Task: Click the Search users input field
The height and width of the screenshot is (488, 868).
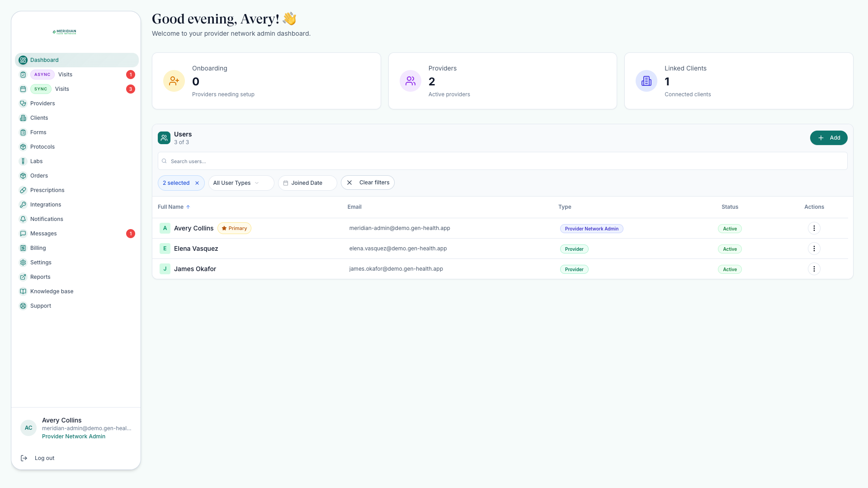Action: tap(502, 161)
